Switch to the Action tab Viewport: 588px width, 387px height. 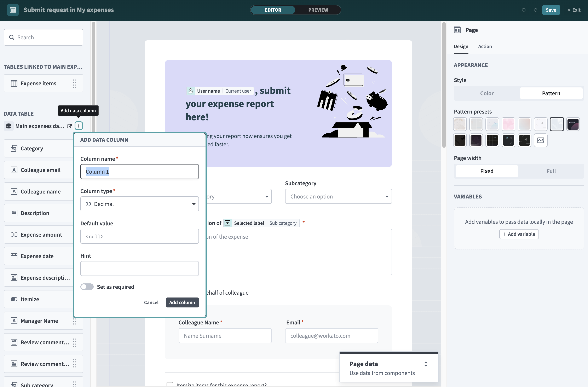click(484, 46)
